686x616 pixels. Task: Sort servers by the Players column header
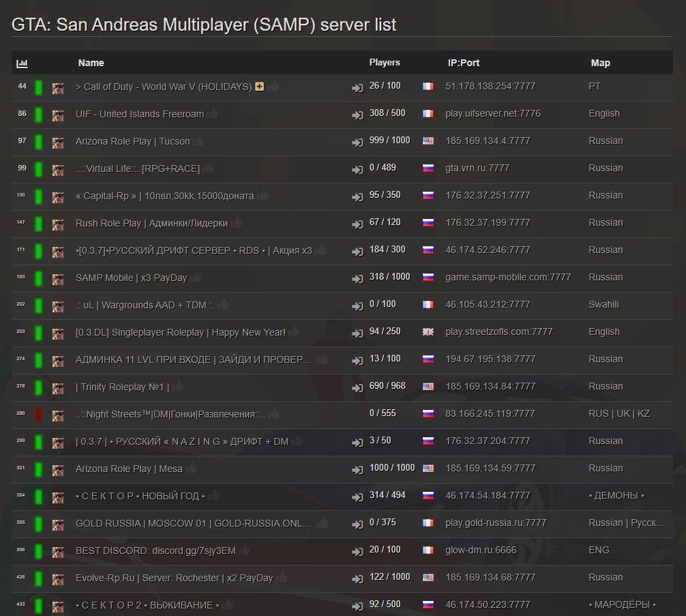[385, 62]
